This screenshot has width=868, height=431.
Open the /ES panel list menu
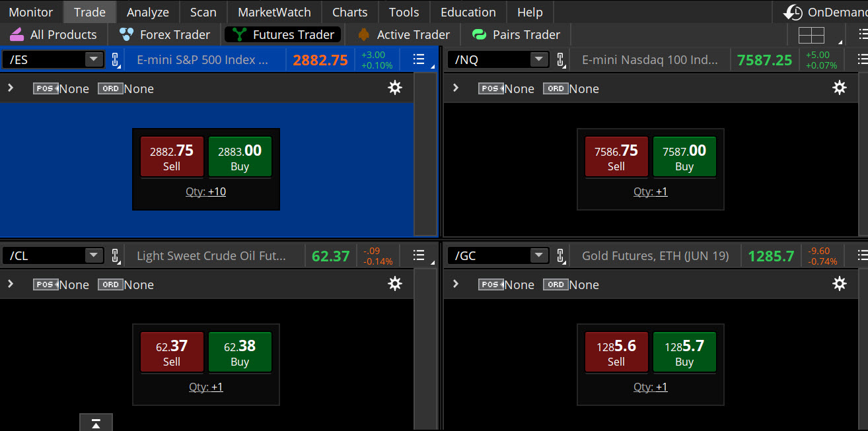pyautogui.click(x=419, y=59)
